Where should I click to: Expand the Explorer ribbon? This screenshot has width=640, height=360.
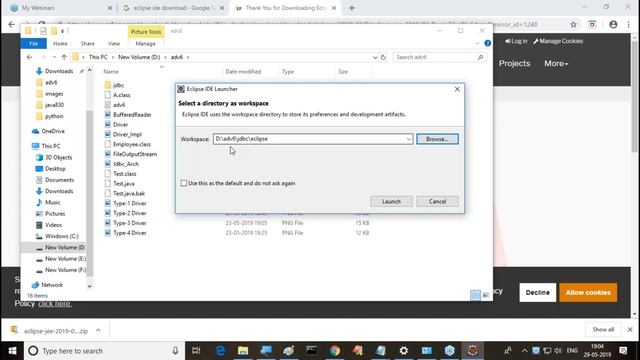(477, 43)
